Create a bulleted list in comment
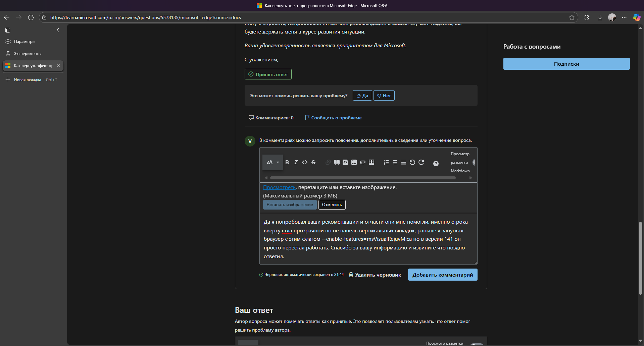Image resolution: width=644 pixels, height=346 pixels. coord(395,163)
